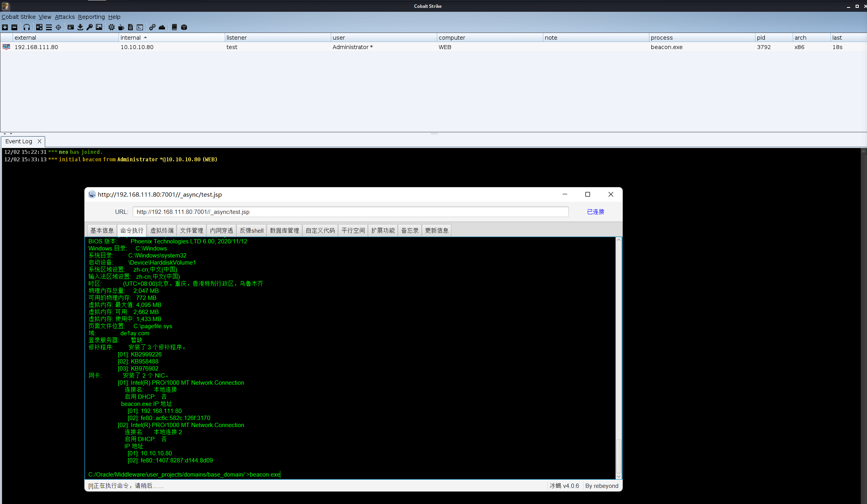Select the beacon session computer icon
The height and width of the screenshot is (504, 867).
(6, 47)
